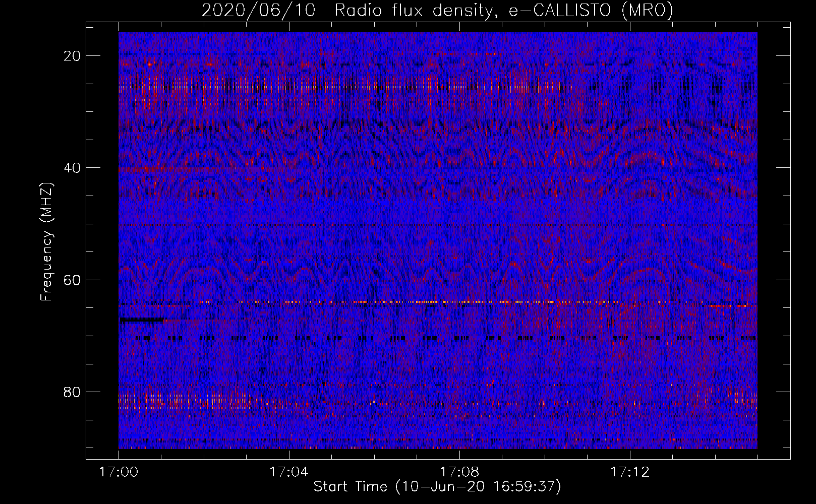Click the 80 MHz frequency tick label
The image size is (816, 504).
pos(73,392)
